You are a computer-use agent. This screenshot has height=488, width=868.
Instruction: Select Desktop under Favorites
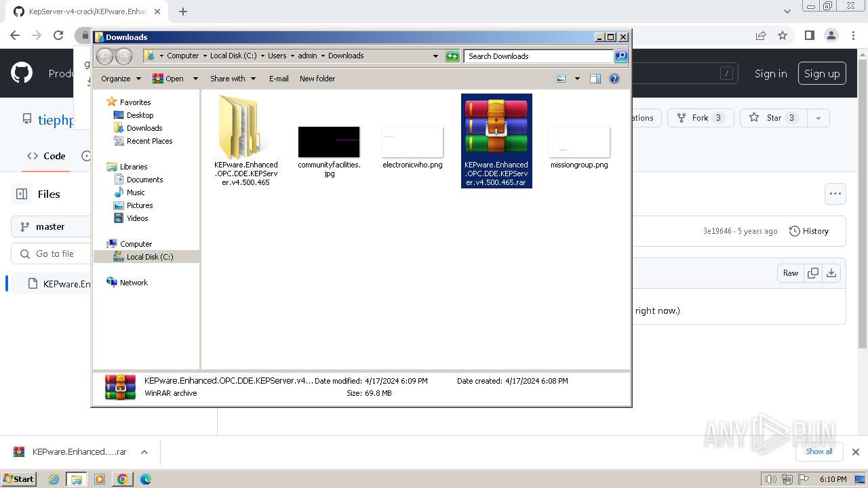point(140,115)
